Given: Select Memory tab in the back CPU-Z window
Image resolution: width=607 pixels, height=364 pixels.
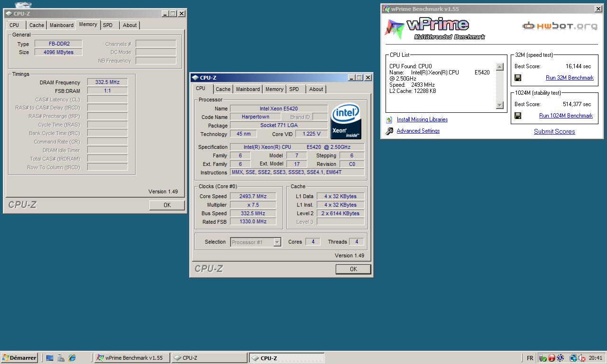Looking at the screenshot, I should click(88, 25).
